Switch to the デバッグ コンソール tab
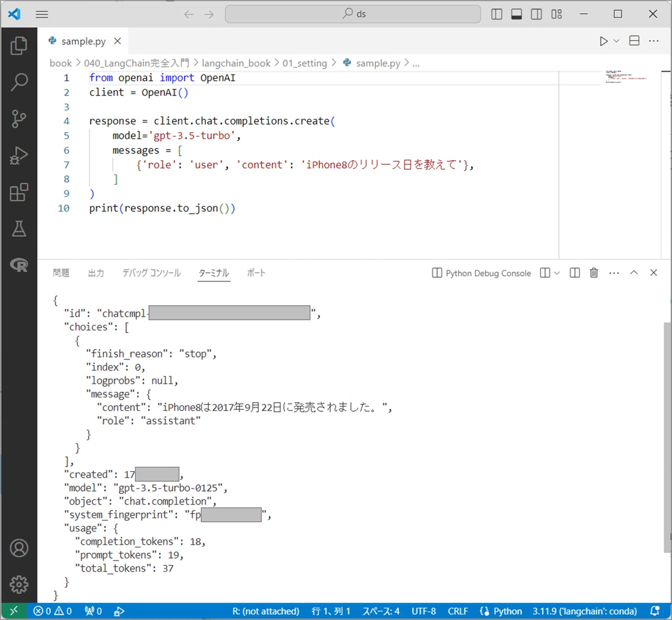Image resolution: width=672 pixels, height=620 pixels. (151, 273)
